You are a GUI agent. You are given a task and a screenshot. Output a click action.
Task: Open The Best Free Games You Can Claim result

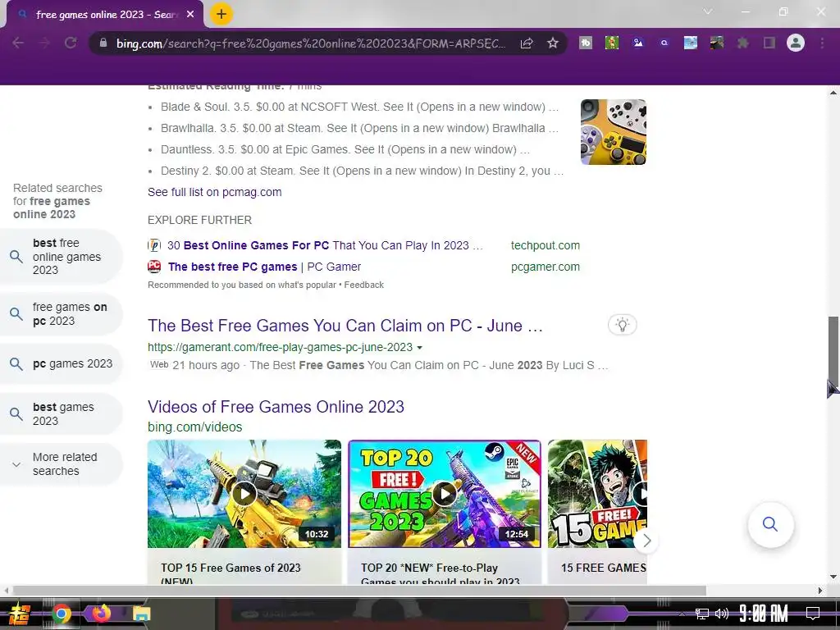345,326
